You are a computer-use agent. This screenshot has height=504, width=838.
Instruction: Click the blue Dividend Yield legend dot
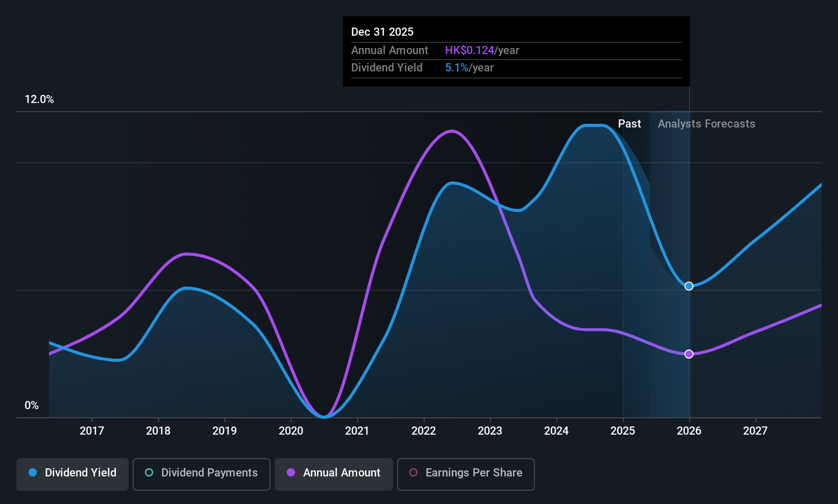click(x=33, y=472)
